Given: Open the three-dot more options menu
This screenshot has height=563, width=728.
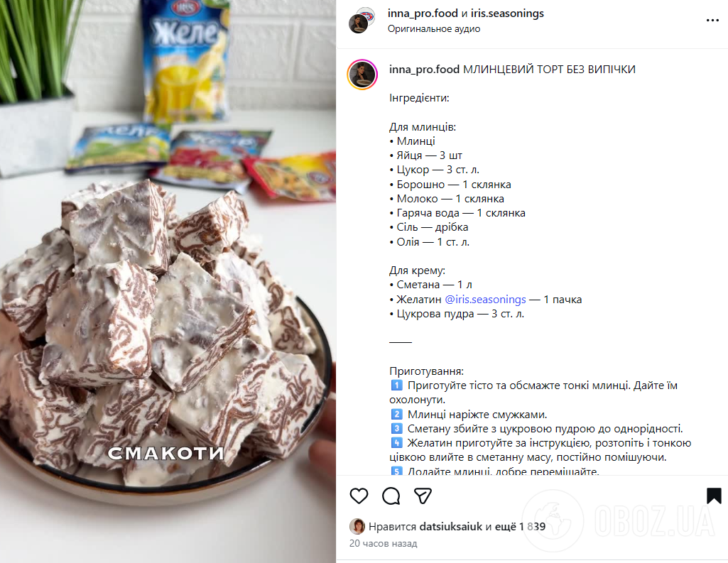Looking at the screenshot, I should [712, 21].
